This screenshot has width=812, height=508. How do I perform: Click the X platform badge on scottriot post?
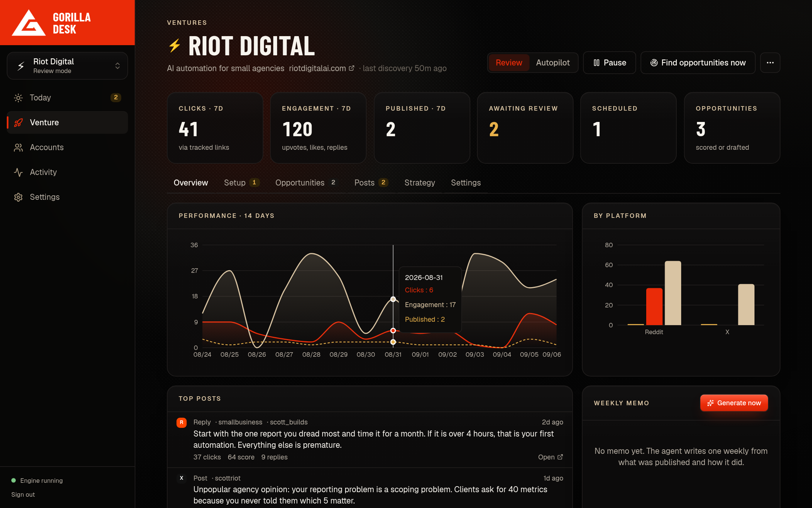click(182, 478)
